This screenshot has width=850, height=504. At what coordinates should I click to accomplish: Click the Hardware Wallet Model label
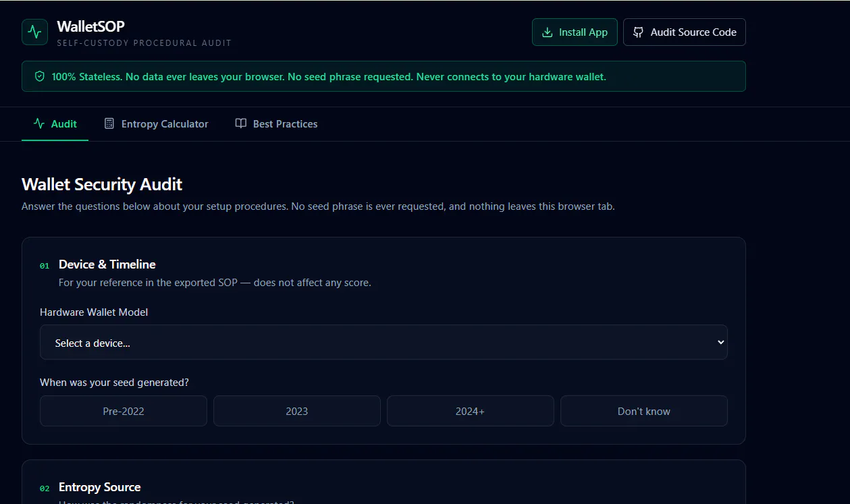(94, 312)
